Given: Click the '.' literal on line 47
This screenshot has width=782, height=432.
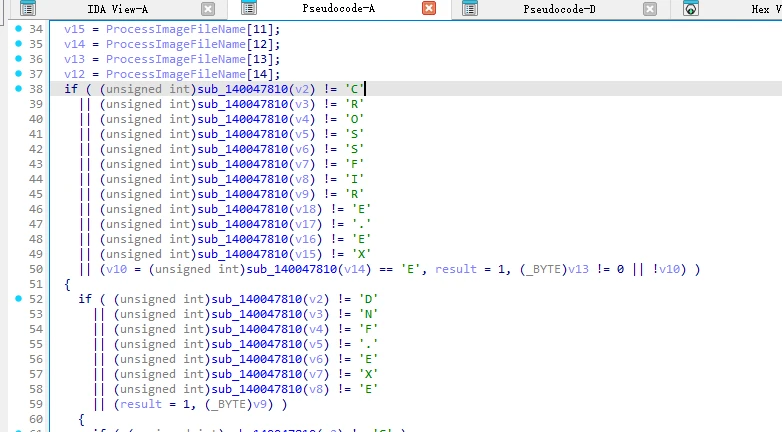Looking at the screenshot, I should pos(362,224).
